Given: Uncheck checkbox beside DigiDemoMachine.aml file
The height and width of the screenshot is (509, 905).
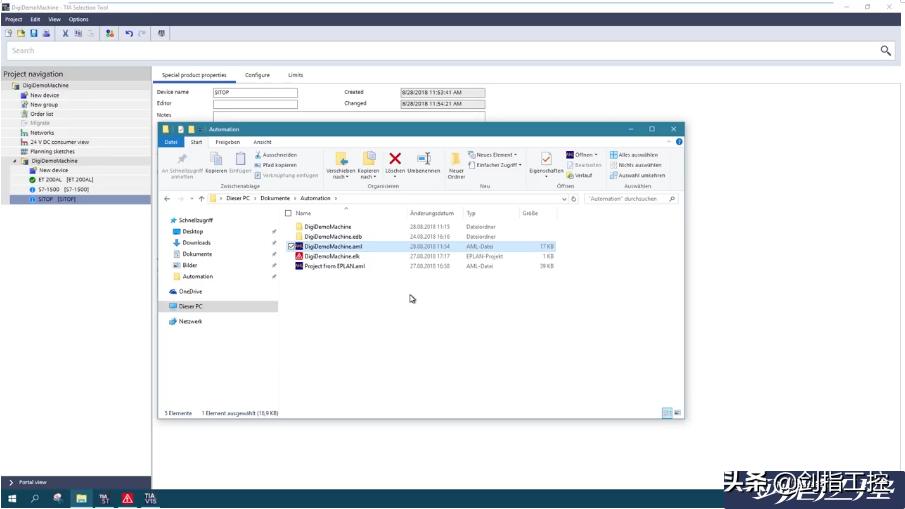Looking at the screenshot, I should 291,246.
